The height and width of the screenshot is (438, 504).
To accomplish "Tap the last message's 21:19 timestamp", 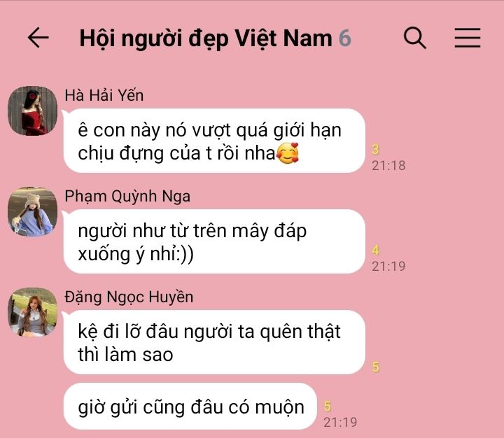I will tap(340, 422).
